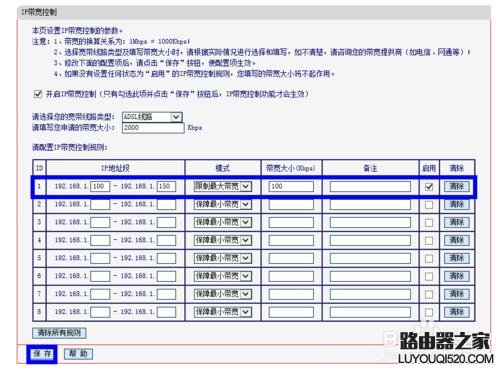Open row 4 mode dropdown
The height and width of the screenshot is (372, 500).
(x=222, y=240)
